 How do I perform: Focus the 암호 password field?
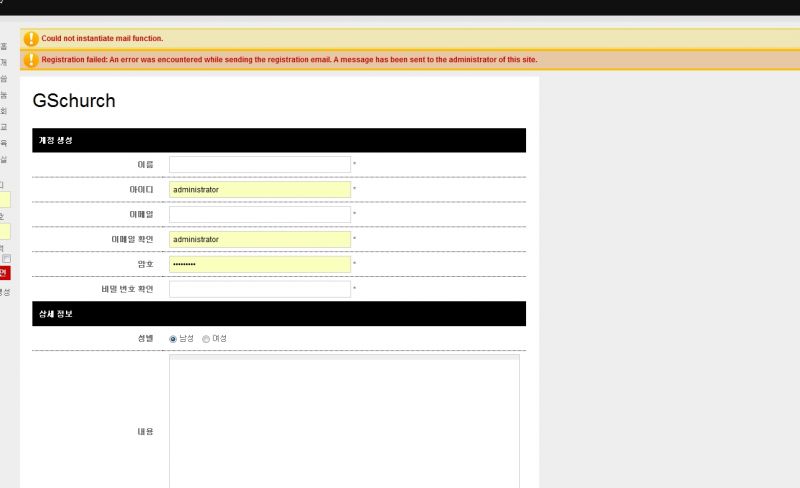click(x=260, y=264)
